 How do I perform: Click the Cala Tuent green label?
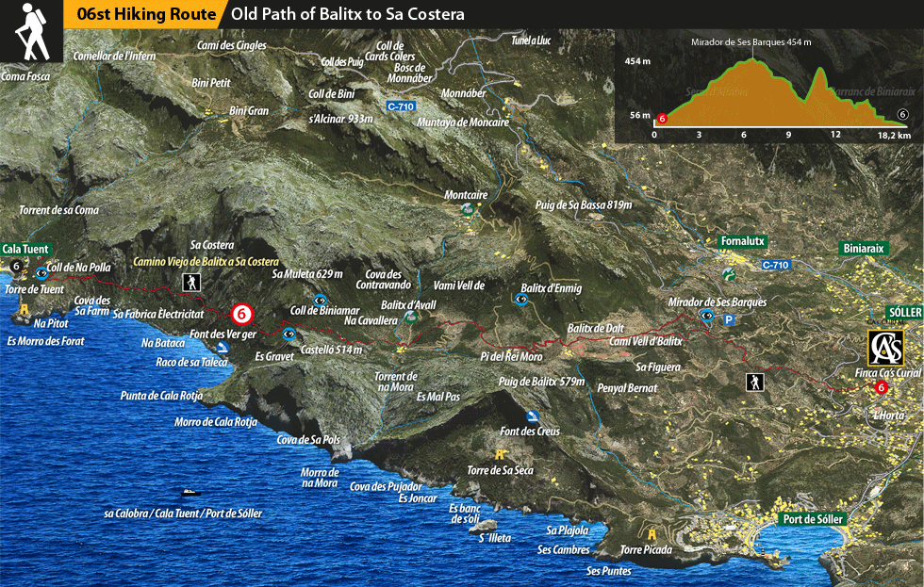click(25, 249)
